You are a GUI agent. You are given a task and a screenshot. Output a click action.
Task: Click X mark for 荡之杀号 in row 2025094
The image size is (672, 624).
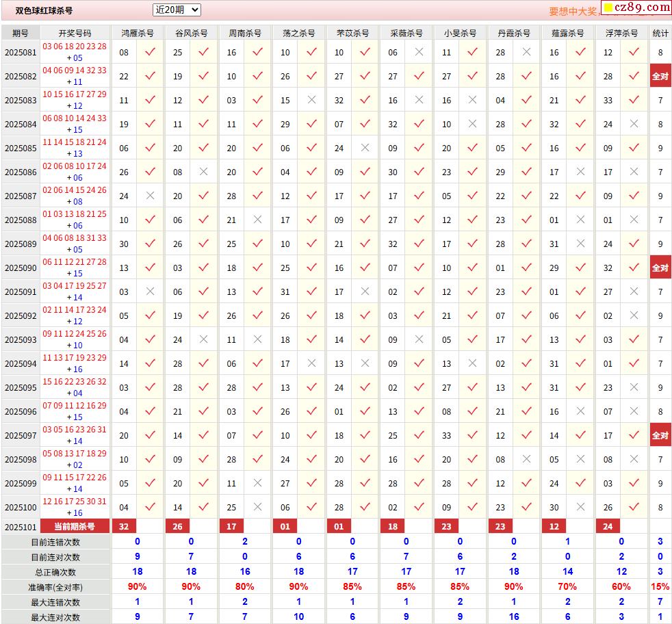[x=311, y=363]
